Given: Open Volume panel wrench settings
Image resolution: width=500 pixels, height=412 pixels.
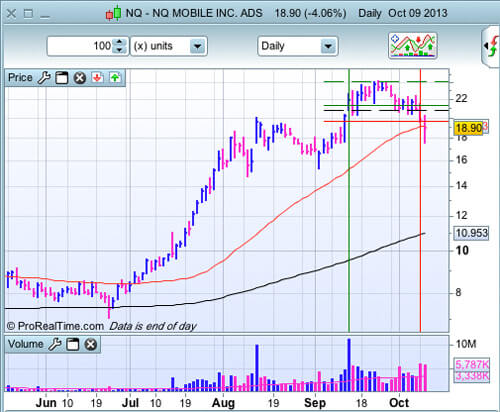Looking at the screenshot, I should (55, 344).
